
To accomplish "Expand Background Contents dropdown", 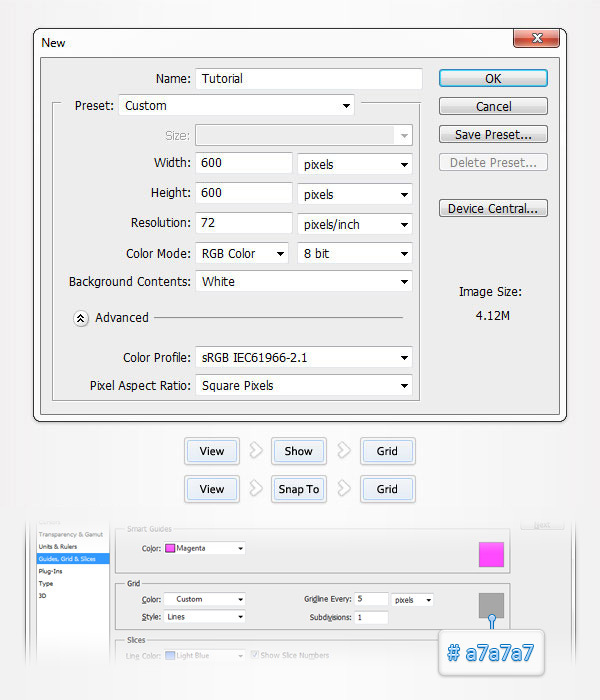I will (304, 282).
